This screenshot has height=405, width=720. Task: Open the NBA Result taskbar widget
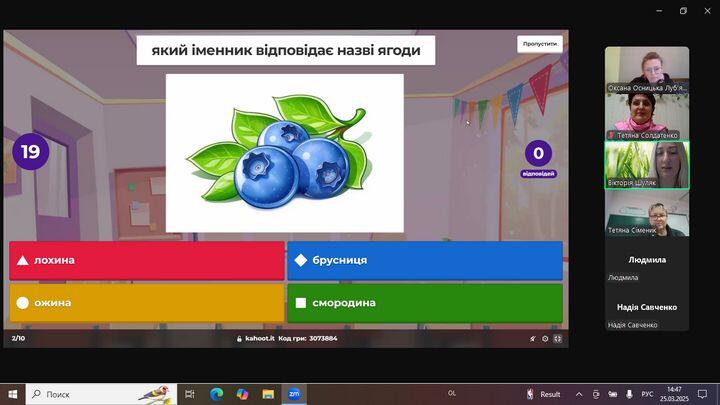544,394
